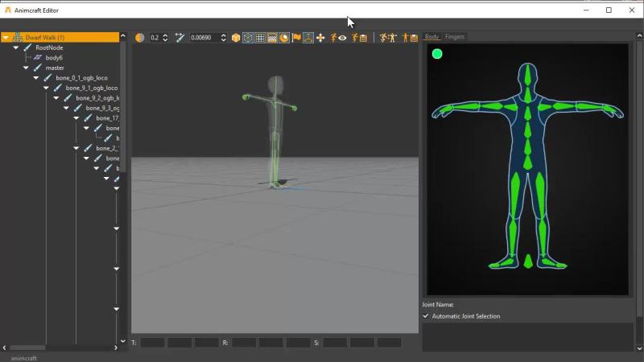The width and height of the screenshot is (644, 362).
Task: Click the bone icon beside RootNode
Action: pyautogui.click(x=27, y=47)
